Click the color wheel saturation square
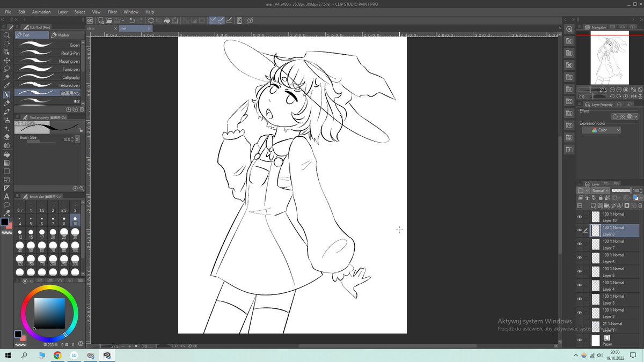Screen dimensions: 644x362 (49, 313)
